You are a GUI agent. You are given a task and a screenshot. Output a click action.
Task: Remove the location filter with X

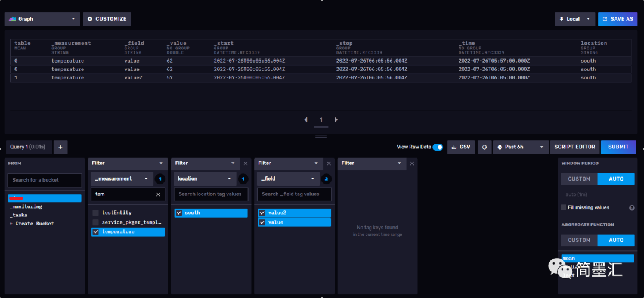(x=246, y=163)
